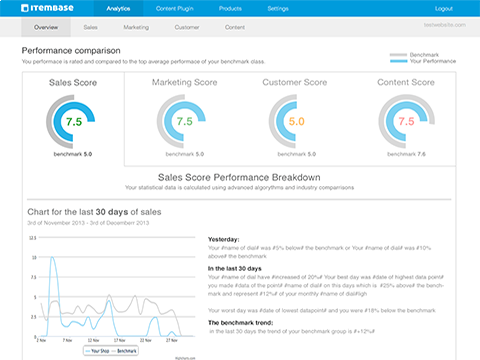
Task: Click the Your Performance legend color line
Action: coord(399,61)
